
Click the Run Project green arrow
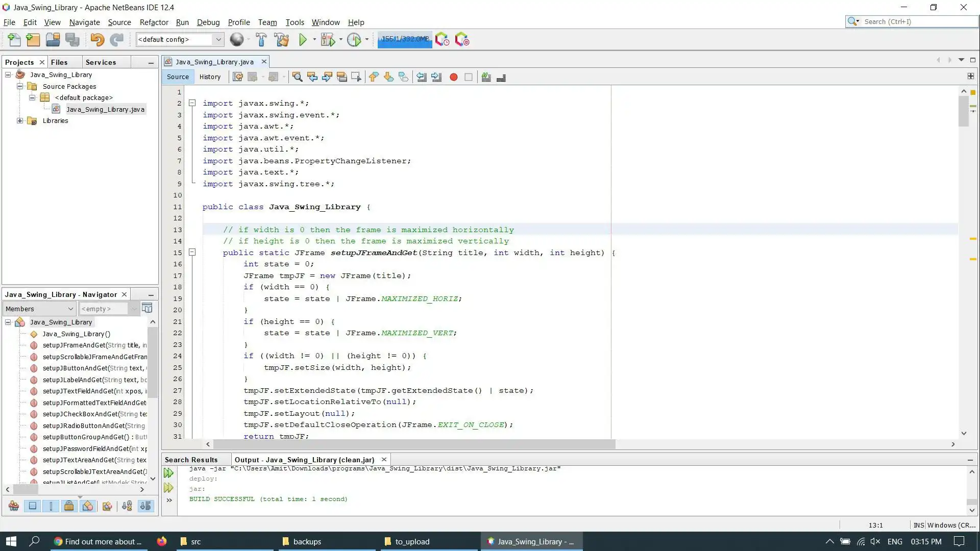(x=303, y=40)
